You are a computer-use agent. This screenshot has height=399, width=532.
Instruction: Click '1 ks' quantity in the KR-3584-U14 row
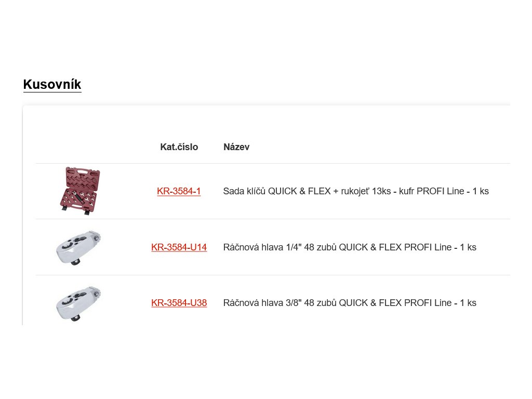click(x=468, y=247)
